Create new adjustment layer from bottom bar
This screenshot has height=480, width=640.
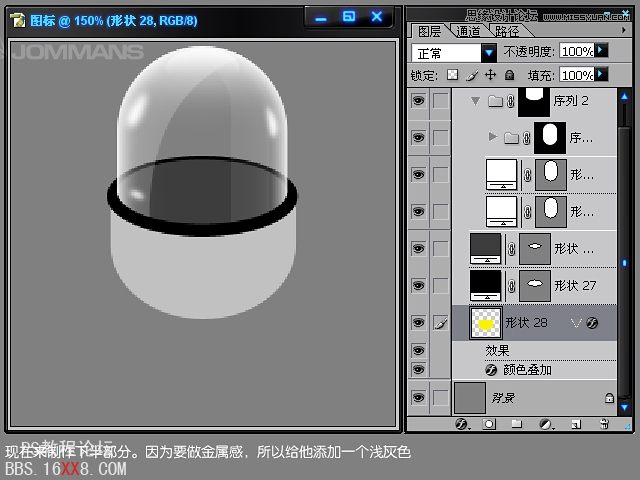pyautogui.click(x=546, y=424)
